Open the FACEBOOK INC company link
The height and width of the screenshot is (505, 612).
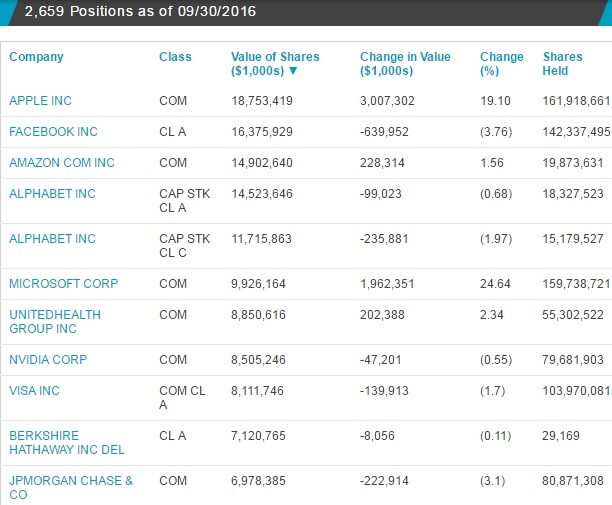point(53,132)
